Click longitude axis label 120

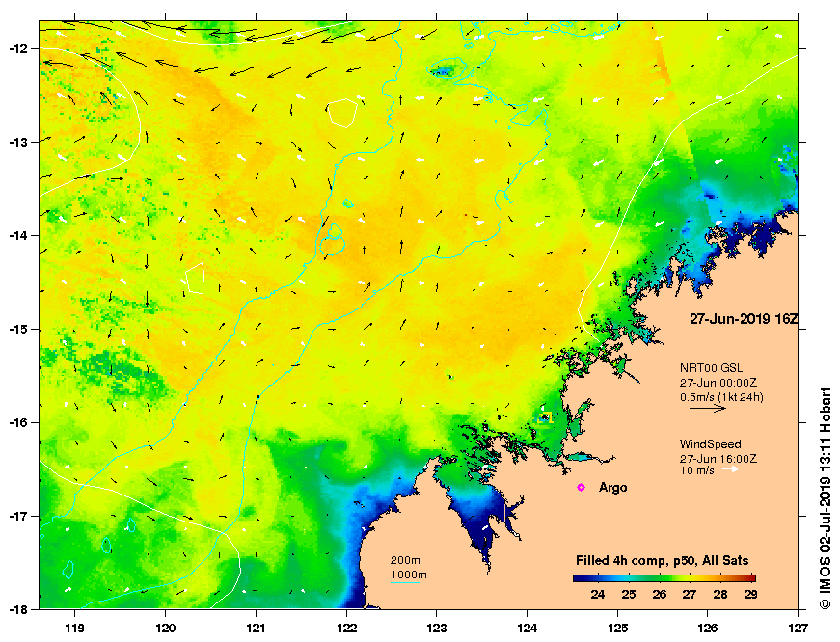tap(165, 629)
